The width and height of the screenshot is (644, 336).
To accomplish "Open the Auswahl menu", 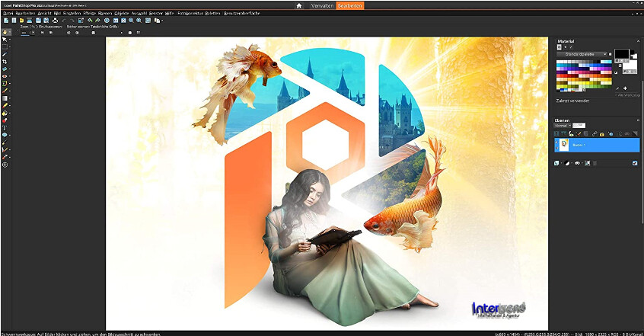I will pyautogui.click(x=139, y=13).
